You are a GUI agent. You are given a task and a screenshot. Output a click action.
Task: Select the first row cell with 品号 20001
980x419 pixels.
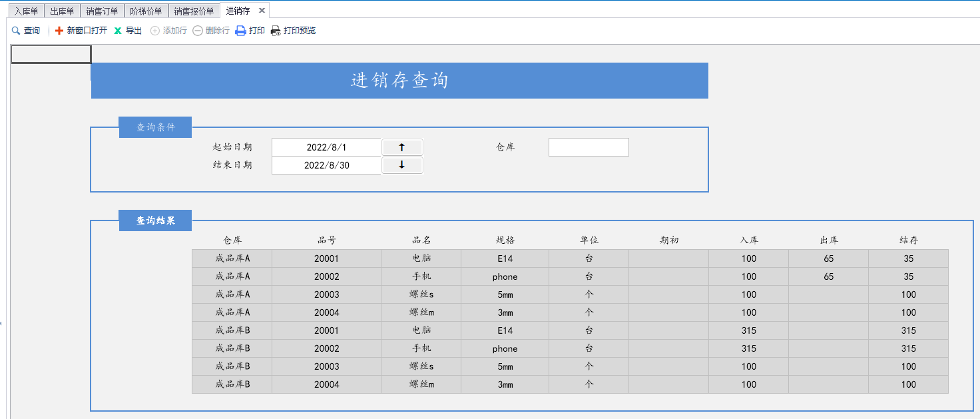326,258
